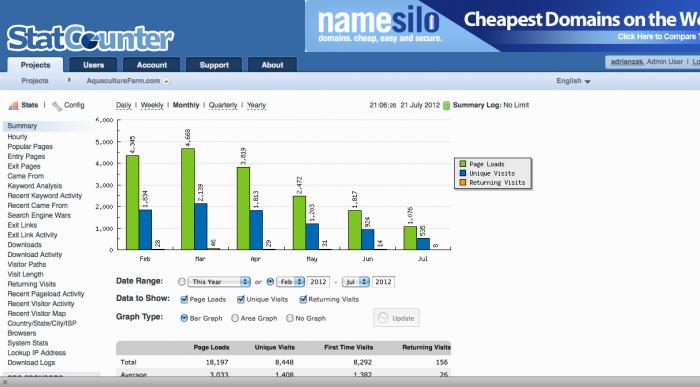Switch to Quarterly view
Screen dimensions: 700x387
point(223,105)
